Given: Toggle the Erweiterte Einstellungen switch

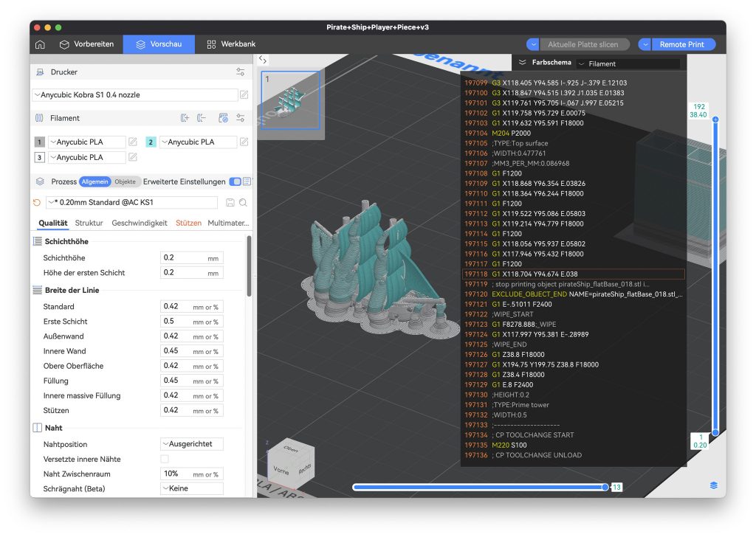Looking at the screenshot, I should click(235, 181).
